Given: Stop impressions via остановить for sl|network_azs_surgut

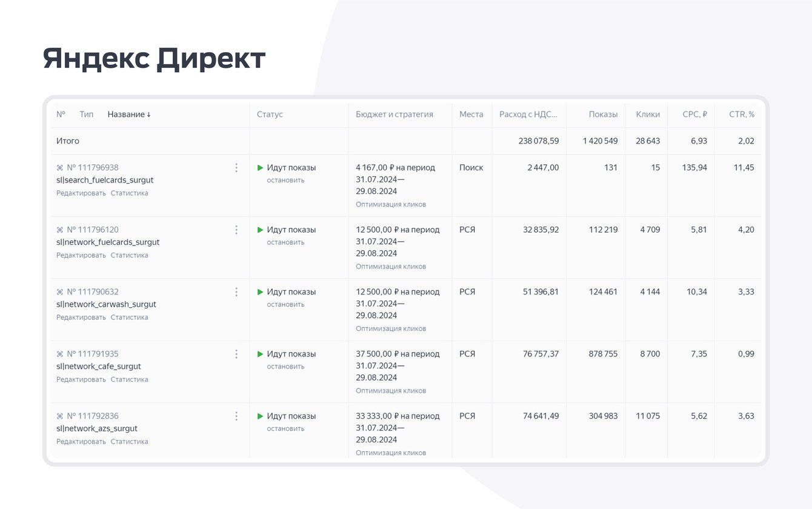Looking at the screenshot, I should coord(285,428).
